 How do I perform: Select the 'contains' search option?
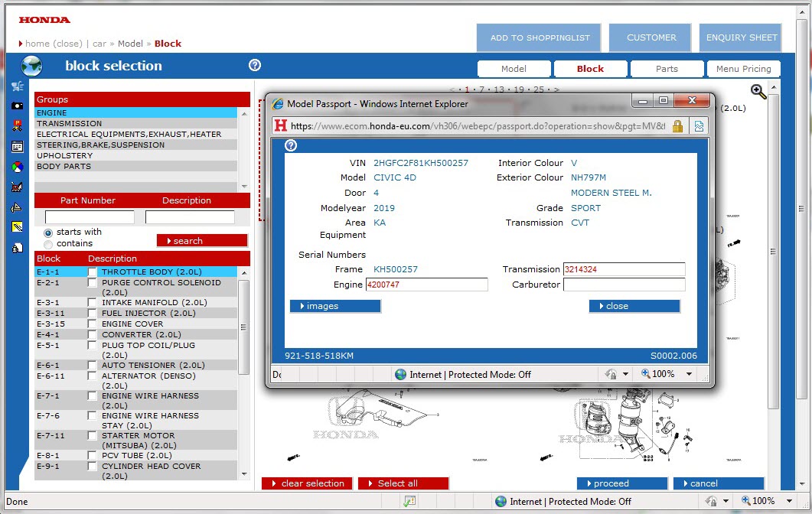(49, 244)
